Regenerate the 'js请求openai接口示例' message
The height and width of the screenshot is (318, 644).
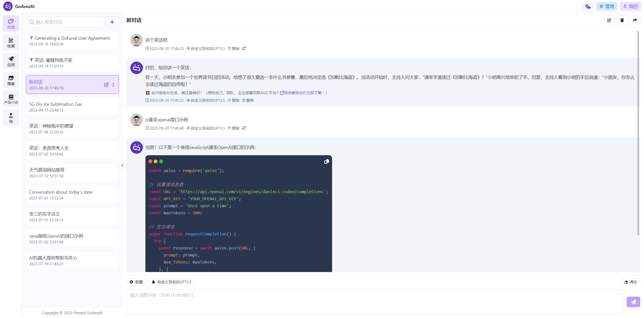[244, 128]
